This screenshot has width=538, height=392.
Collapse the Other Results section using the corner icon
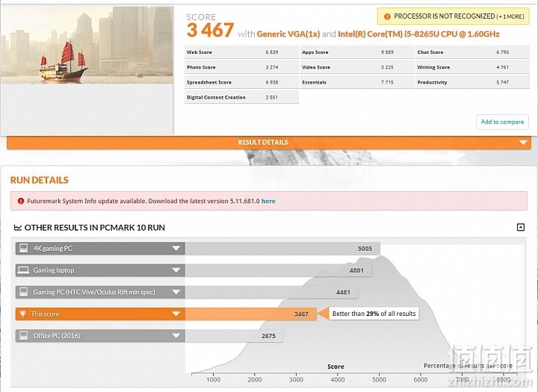pyautogui.click(x=521, y=227)
